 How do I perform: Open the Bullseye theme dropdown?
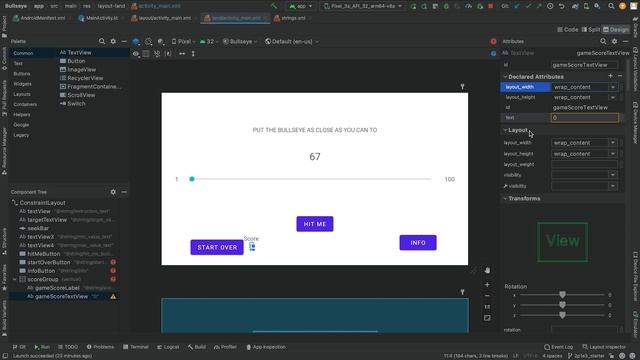click(x=240, y=42)
